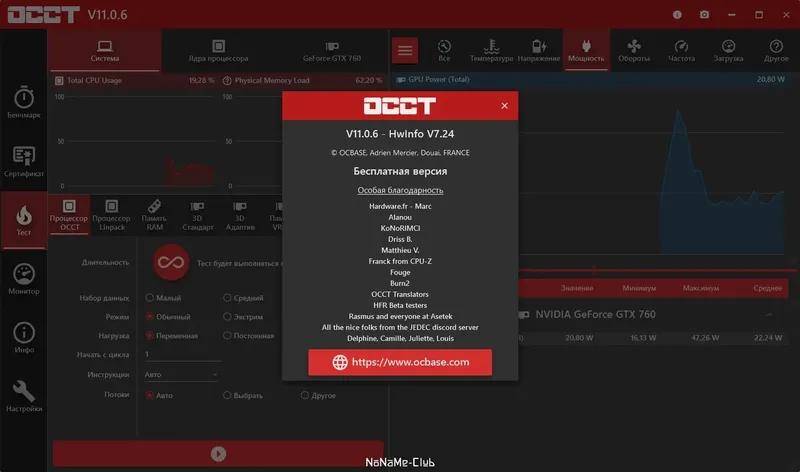
Task: Open the red hamburger menu button
Action: click(405, 50)
